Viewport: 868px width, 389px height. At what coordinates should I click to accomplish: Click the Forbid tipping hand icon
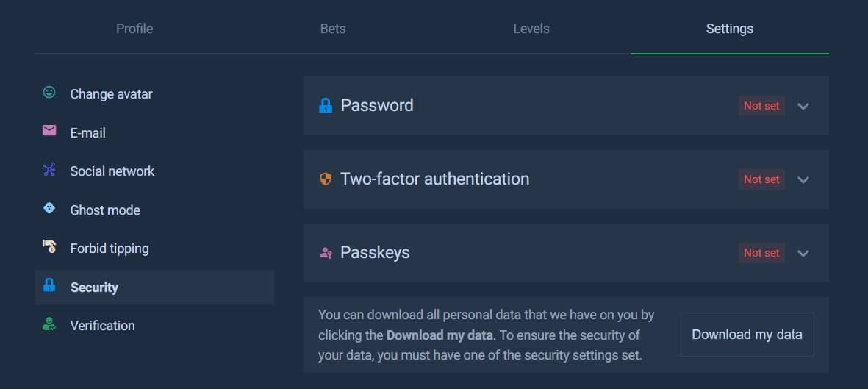[x=49, y=247]
